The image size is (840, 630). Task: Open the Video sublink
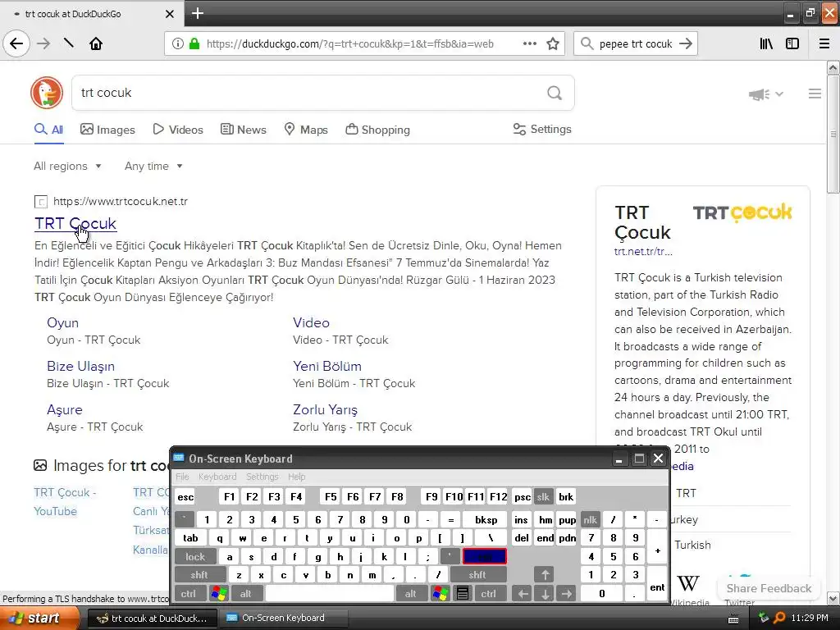tap(311, 322)
